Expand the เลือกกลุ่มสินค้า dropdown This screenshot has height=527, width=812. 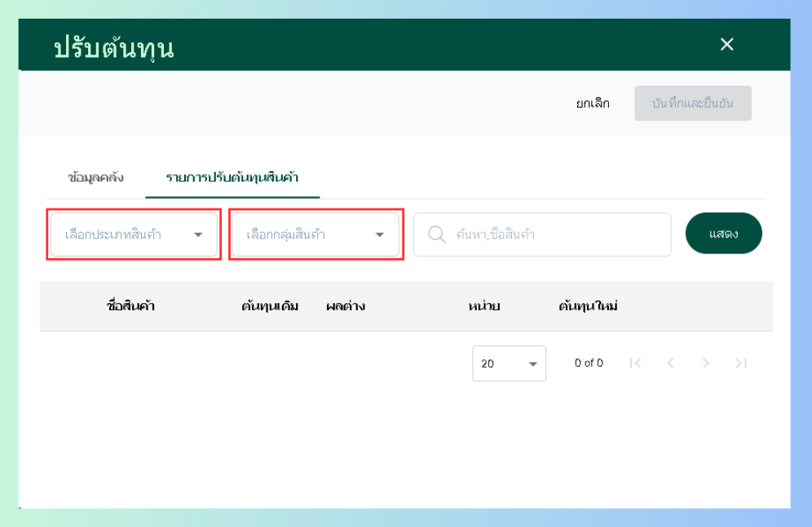coord(316,235)
